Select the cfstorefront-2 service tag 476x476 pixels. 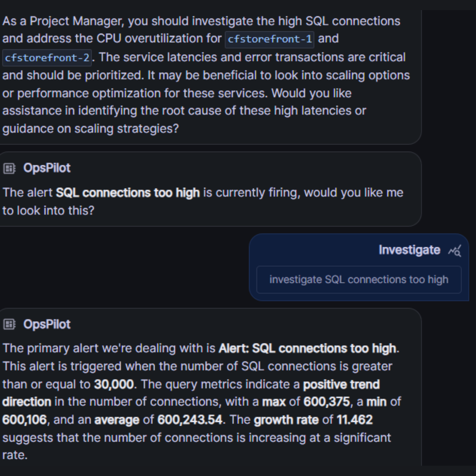coord(47,58)
